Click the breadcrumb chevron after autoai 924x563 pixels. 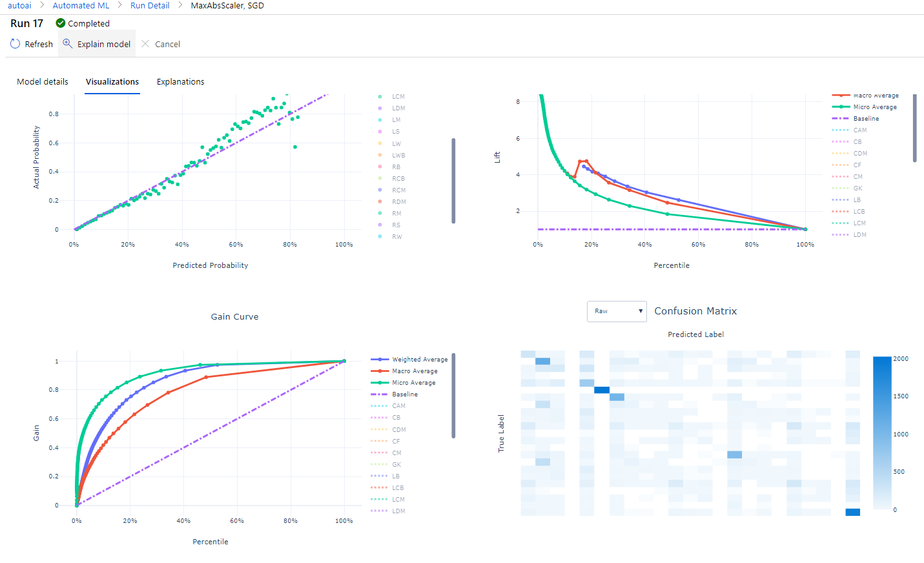(x=43, y=5)
